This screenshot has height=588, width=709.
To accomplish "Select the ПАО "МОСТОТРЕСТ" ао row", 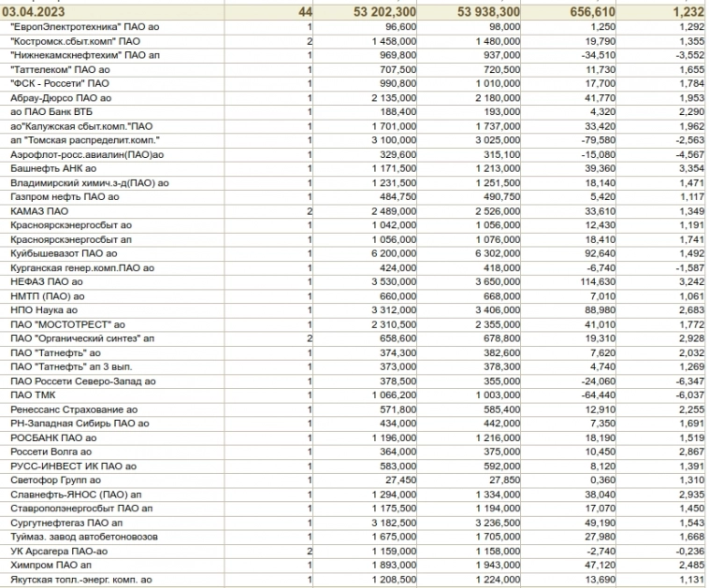I will click(x=67, y=323).
